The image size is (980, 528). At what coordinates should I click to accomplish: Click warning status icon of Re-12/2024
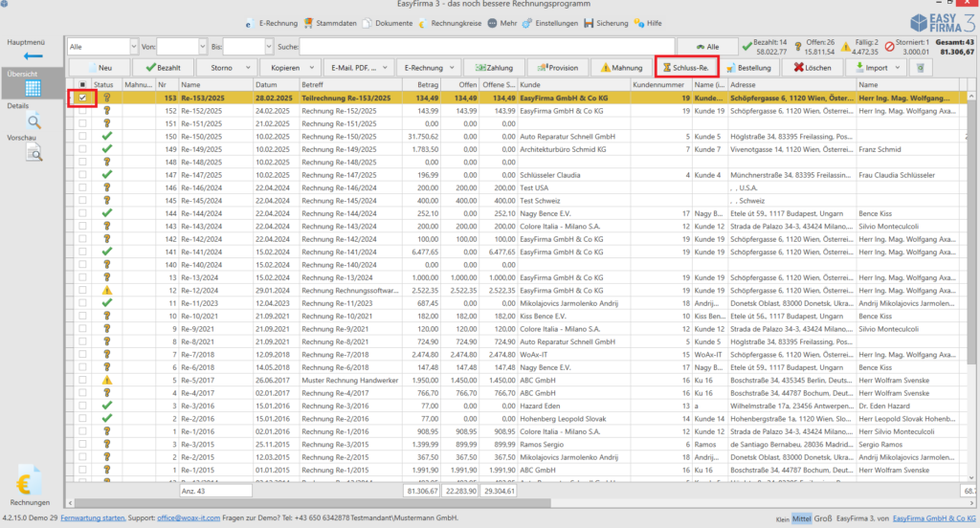click(107, 290)
